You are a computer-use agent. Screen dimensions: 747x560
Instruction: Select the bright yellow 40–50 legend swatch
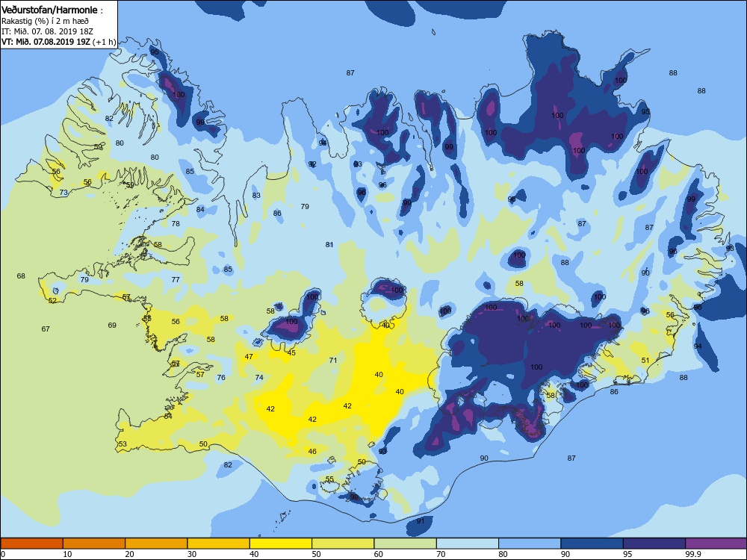281,544
